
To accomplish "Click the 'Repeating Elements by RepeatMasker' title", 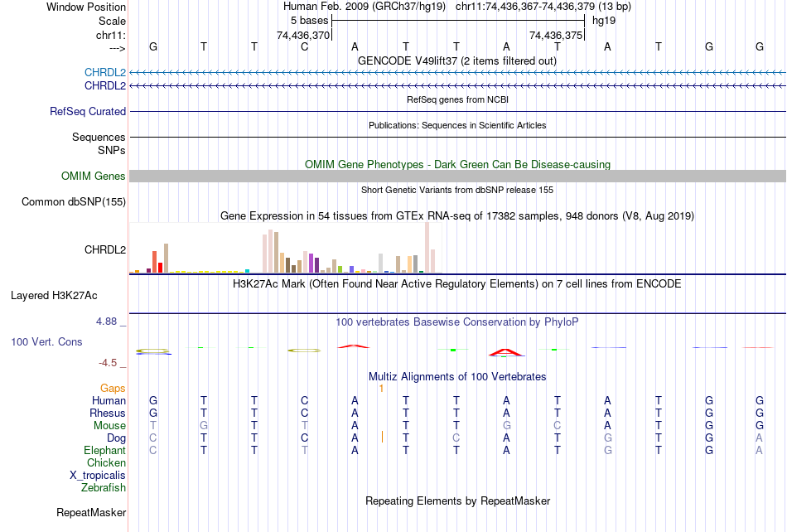I will click(457, 501).
